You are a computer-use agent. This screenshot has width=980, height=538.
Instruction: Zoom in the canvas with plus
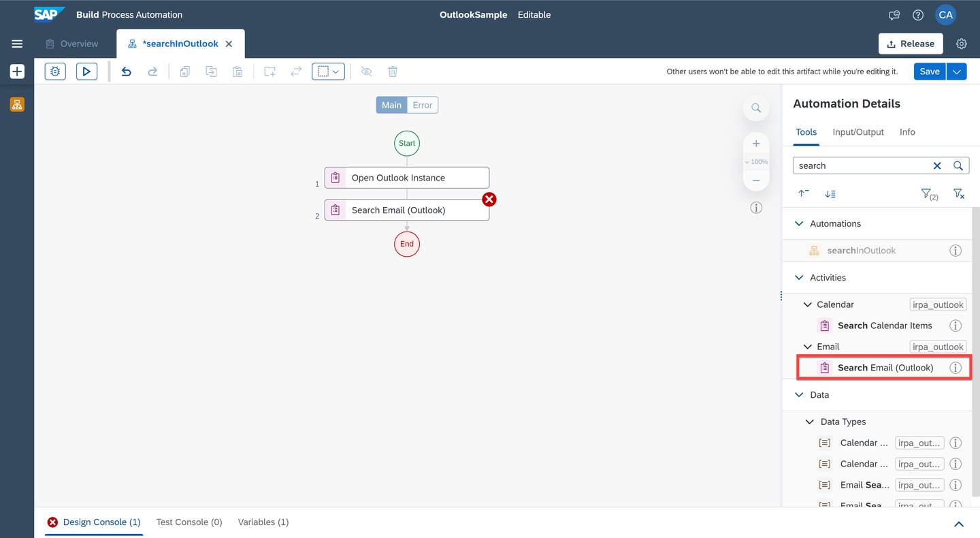[x=756, y=144]
